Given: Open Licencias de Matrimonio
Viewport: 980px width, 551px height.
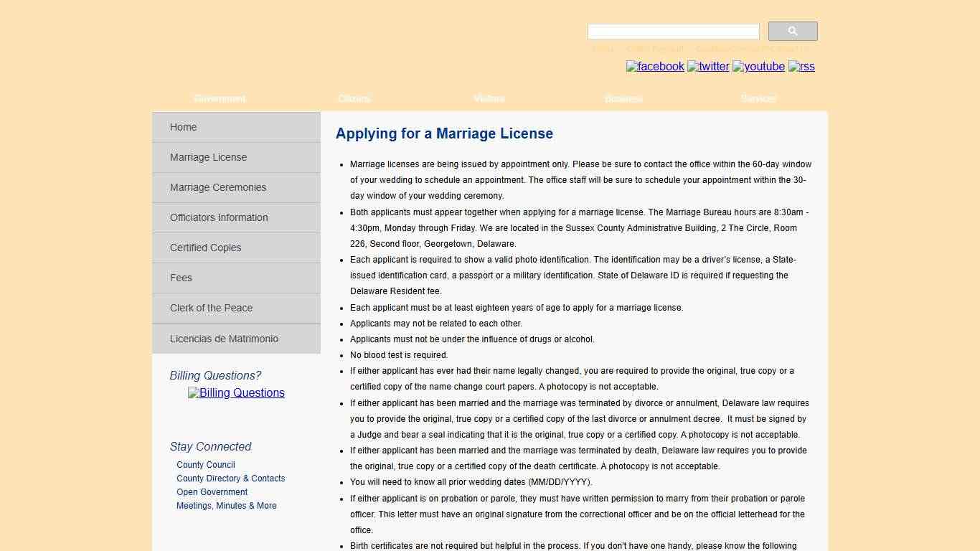Looking at the screenshot, I should tap(224, 339).
